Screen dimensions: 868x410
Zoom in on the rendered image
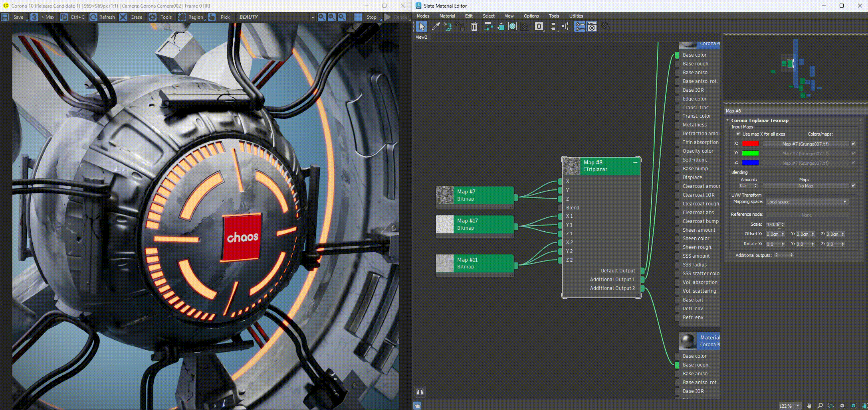(322, 17)
